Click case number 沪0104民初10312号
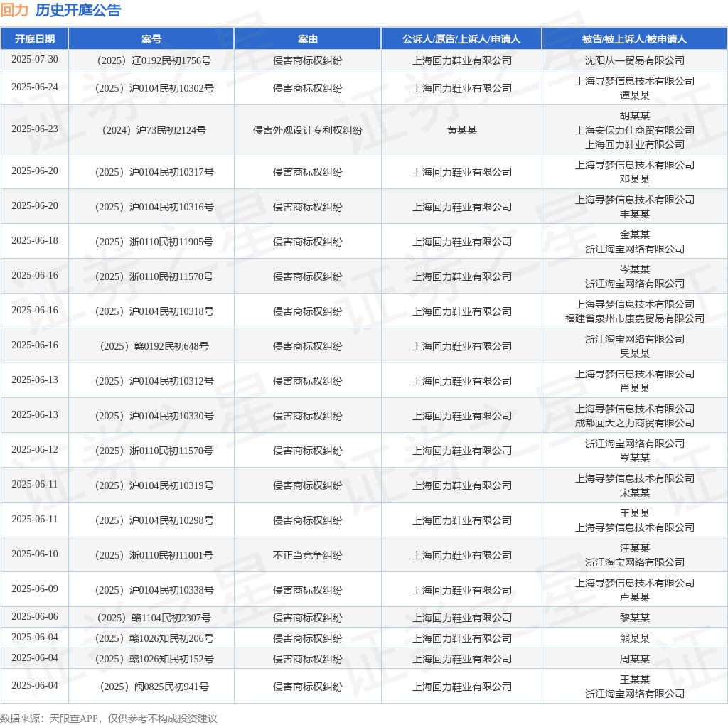Image resolution: width=728 pixels, height=725 pixels. (x=154, y=380)
